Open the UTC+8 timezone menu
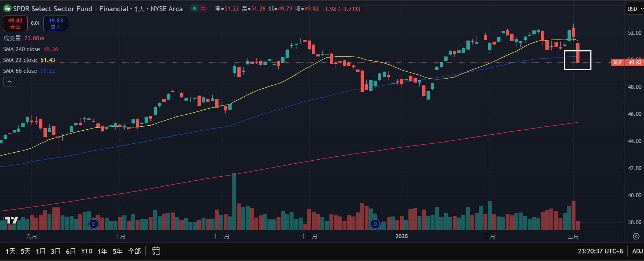644x261 pixels. (x=600, y=251)
